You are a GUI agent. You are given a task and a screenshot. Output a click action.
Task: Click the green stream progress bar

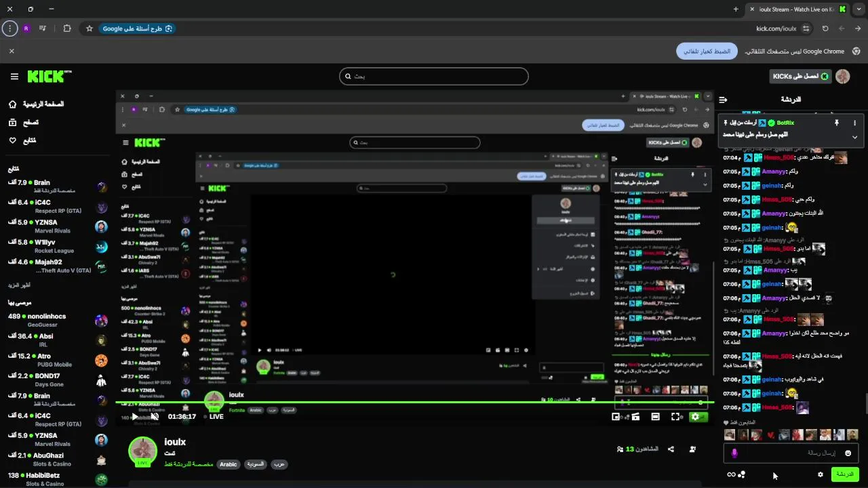[414, 402]
